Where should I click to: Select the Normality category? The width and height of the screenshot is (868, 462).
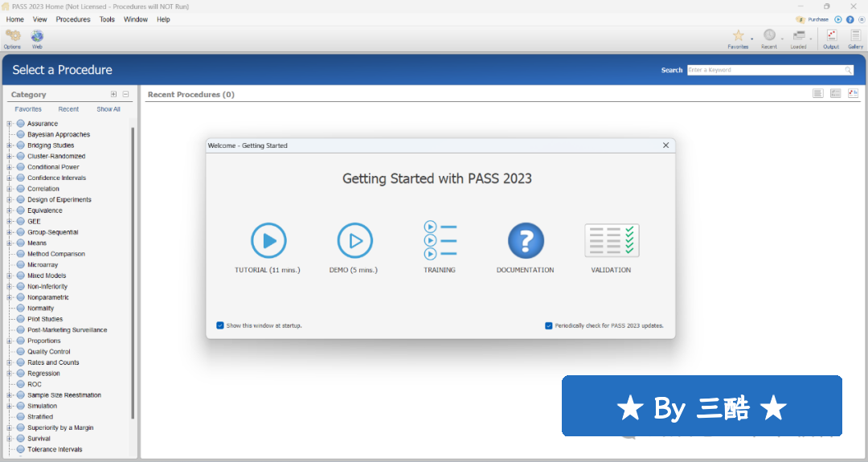[40, 309]
